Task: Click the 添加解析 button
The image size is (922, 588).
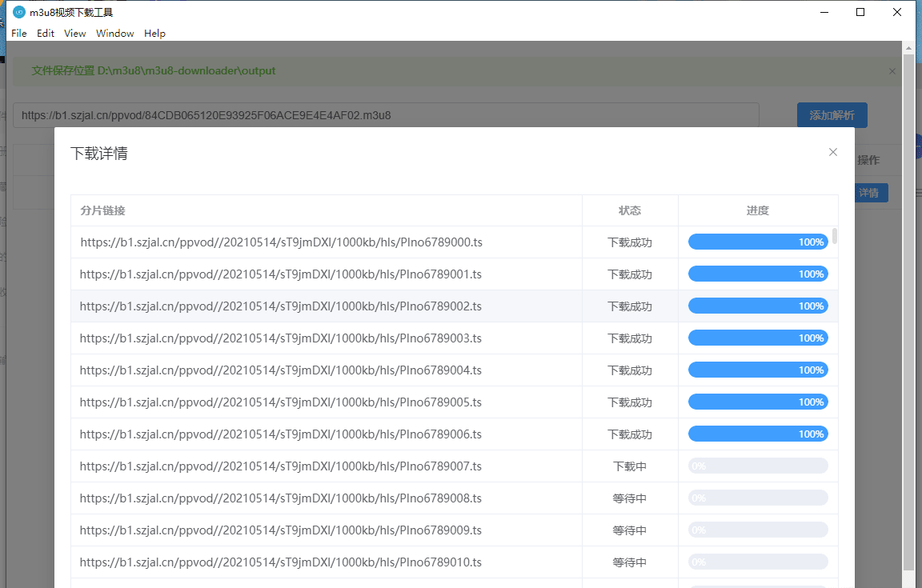Action: click(832, 115)
